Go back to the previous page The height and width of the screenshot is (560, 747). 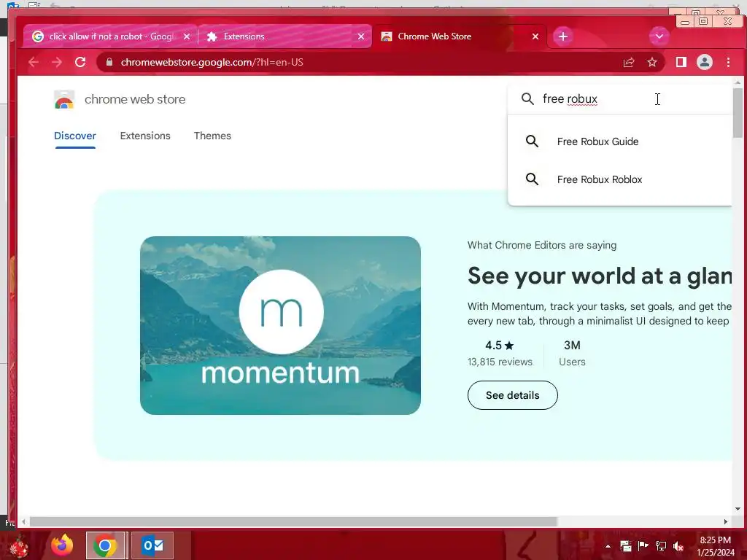click(34, 63)
